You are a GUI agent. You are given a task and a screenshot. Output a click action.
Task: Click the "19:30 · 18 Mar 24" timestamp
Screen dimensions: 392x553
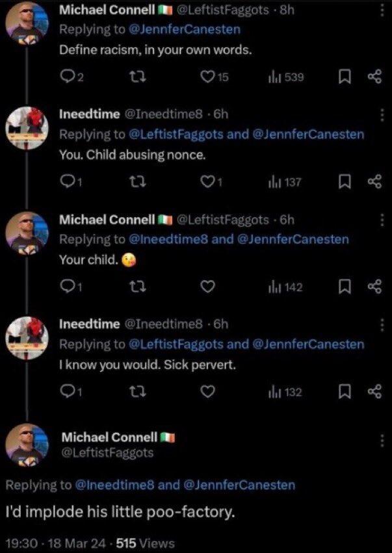pyautogui.click(x=56, y=543)
